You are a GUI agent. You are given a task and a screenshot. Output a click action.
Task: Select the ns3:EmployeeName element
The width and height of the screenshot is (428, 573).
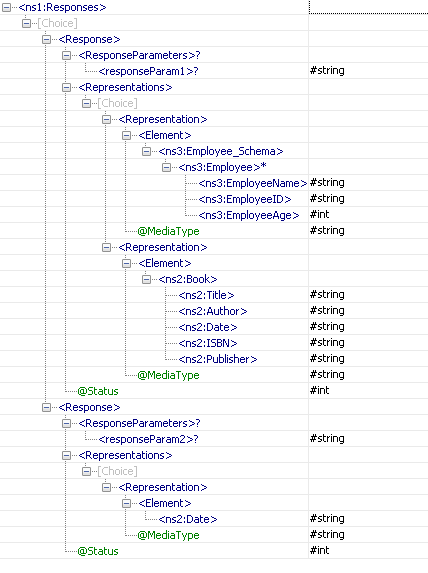(x=253, y=183)
